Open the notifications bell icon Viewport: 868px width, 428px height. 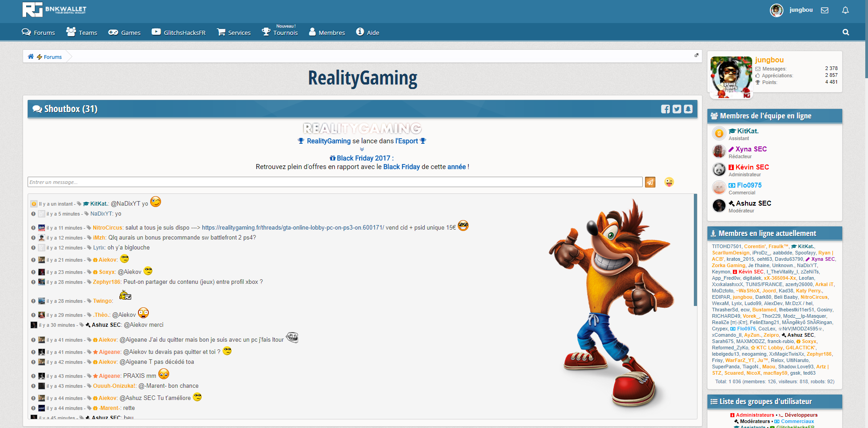pyautogui.click(x=845, y=10)
